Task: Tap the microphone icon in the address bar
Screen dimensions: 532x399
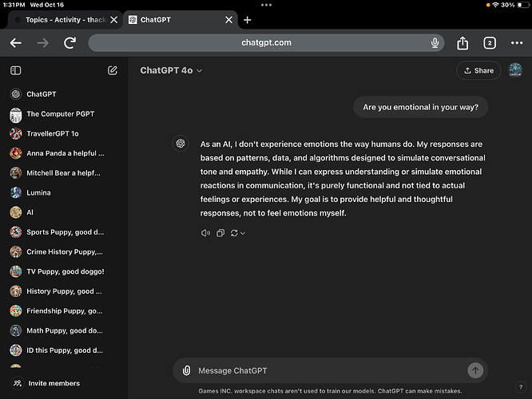Action: pyautogui.click(x=435, y=43)
